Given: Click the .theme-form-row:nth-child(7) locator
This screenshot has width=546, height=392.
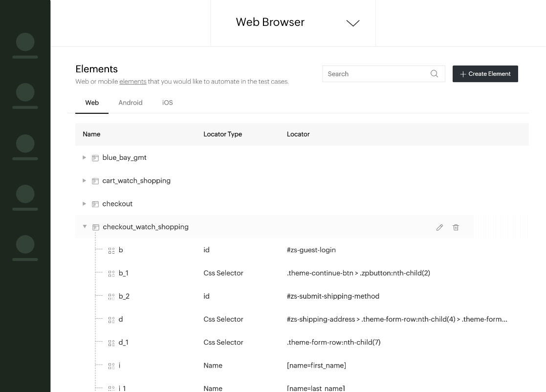Looking at the screenshot, I should [x=333, y=342].
